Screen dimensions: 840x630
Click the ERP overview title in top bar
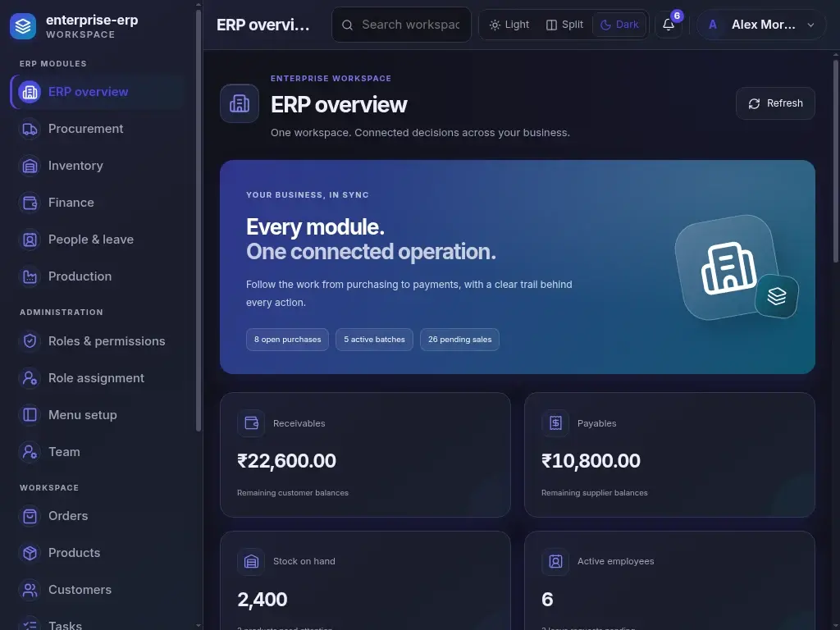pyautogui.click(x=263, y=25)
